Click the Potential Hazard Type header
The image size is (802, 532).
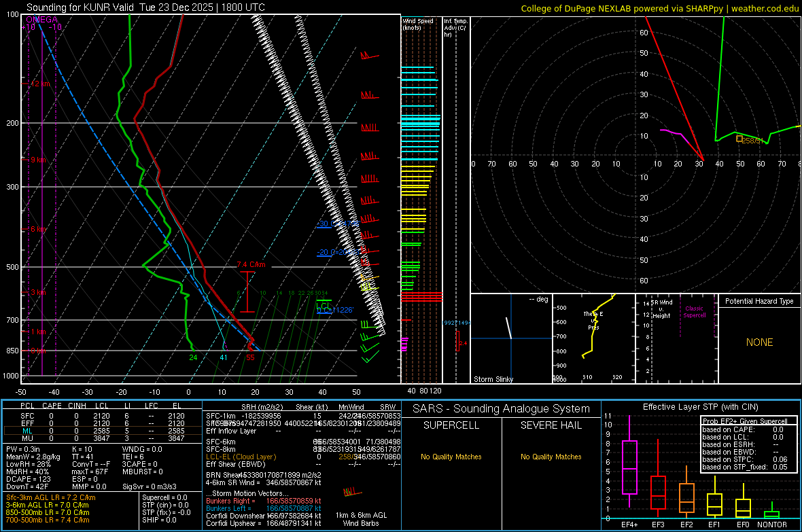pos(759,301)
